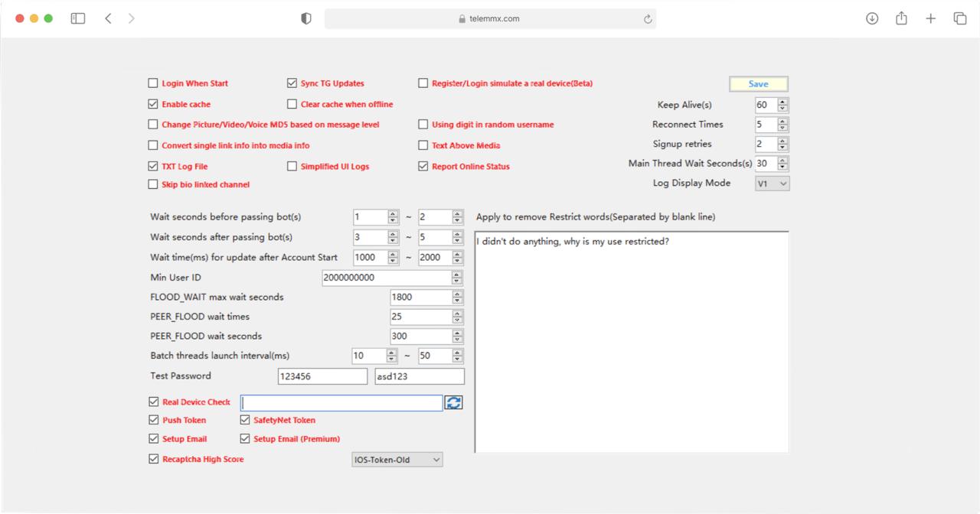This screenshot has height=514, width=980.
Task: Click the privacy shield icon
Action: click(306, 19)
